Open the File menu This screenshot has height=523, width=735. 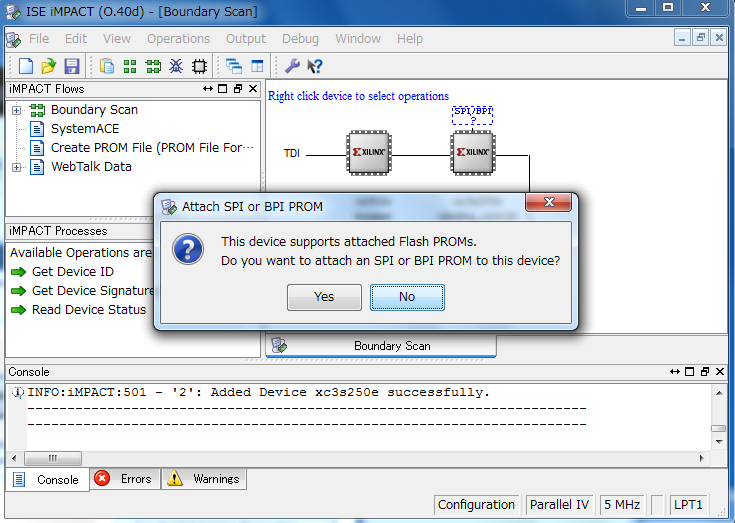[x=39, y=38]
